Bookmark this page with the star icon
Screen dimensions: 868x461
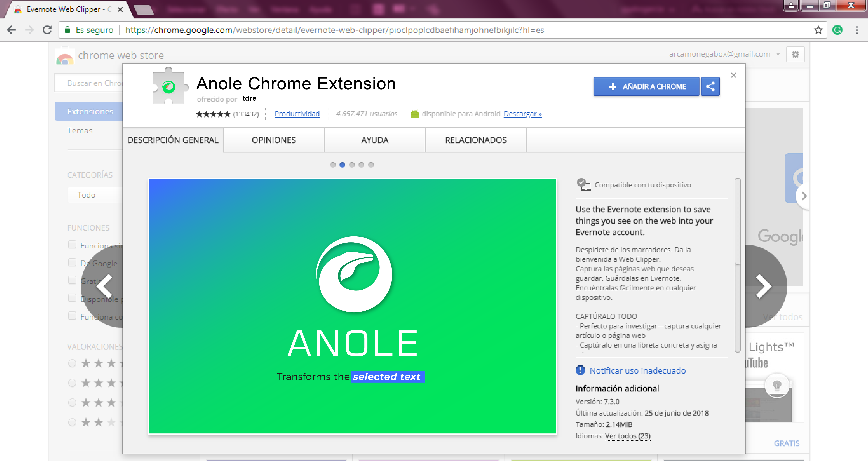point(818,30)
